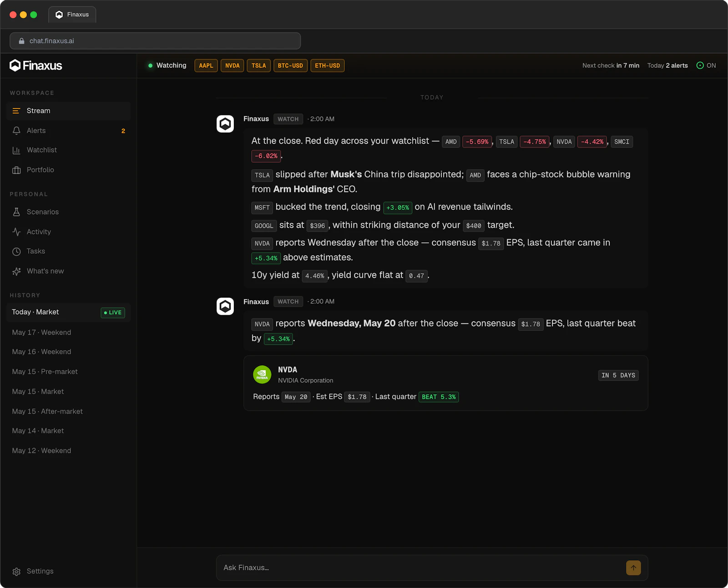The image size is (728, 588).
Task: Click the $400 target value
Action: pyautogui.click(x=474, y=226)
